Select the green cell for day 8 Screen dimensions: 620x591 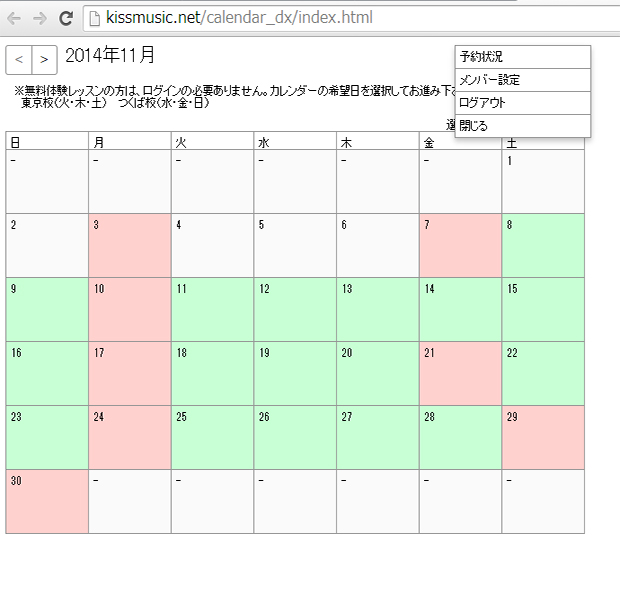pyautogui.click(x=543, y=245)
